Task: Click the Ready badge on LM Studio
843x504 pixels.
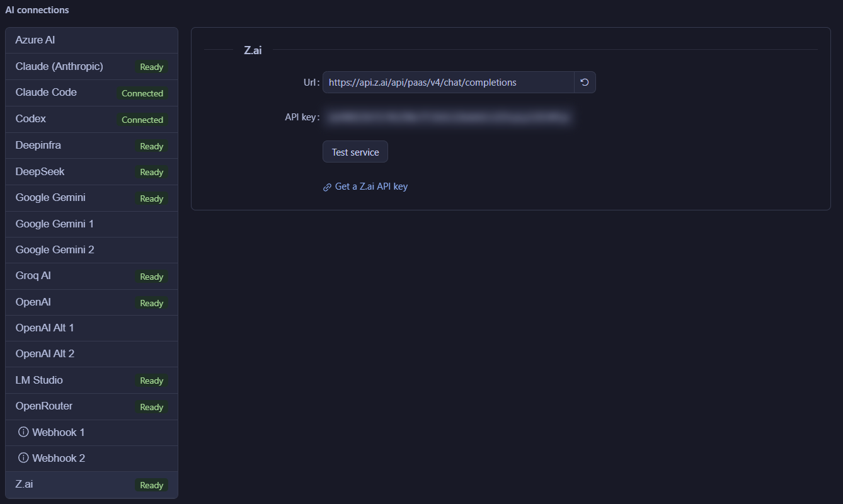Action: point(152,381)
